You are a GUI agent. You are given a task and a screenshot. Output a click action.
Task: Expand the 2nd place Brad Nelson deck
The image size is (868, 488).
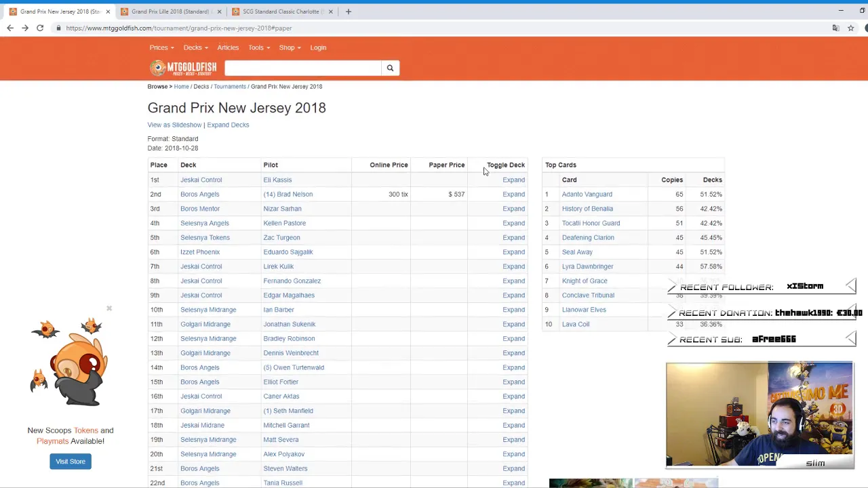(x=513, y=194)
